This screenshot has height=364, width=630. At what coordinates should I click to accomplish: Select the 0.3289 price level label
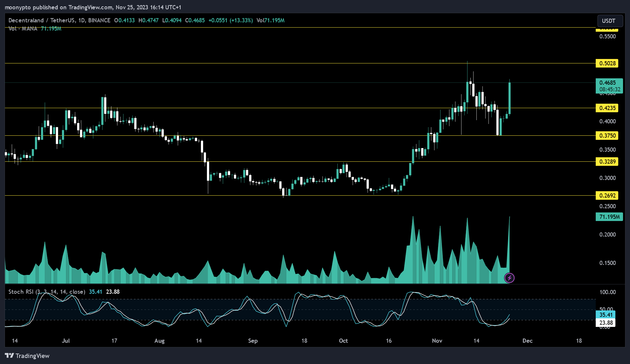tap(607, 162)
